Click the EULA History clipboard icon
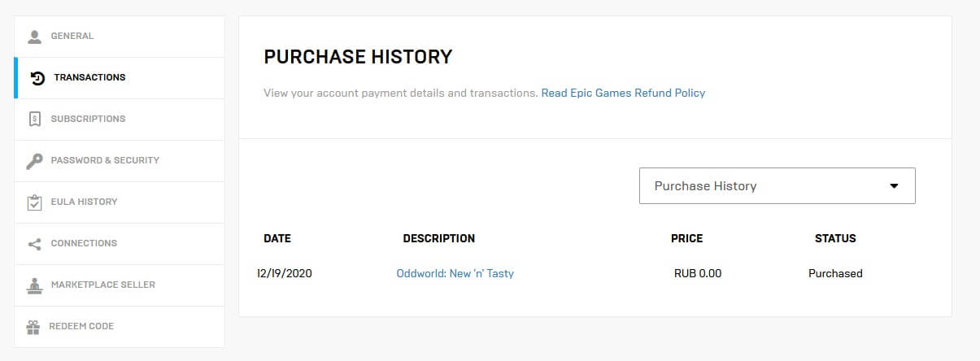 point(34,202)
